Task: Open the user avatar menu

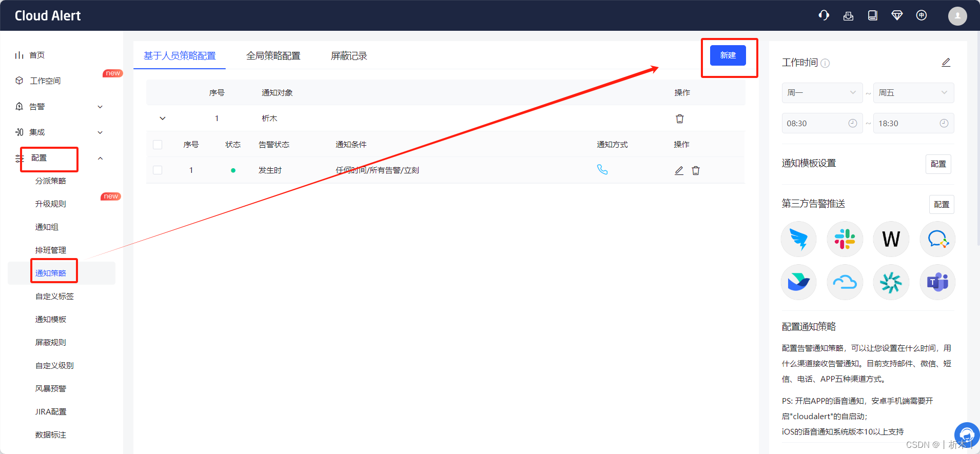Action: pos(957,16)
